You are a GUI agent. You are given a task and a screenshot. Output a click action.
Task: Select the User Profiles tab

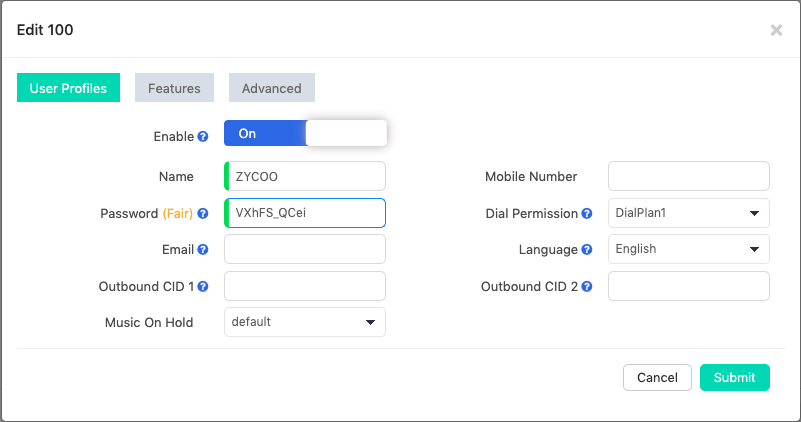pyautogui.click(x=68, y=88)
